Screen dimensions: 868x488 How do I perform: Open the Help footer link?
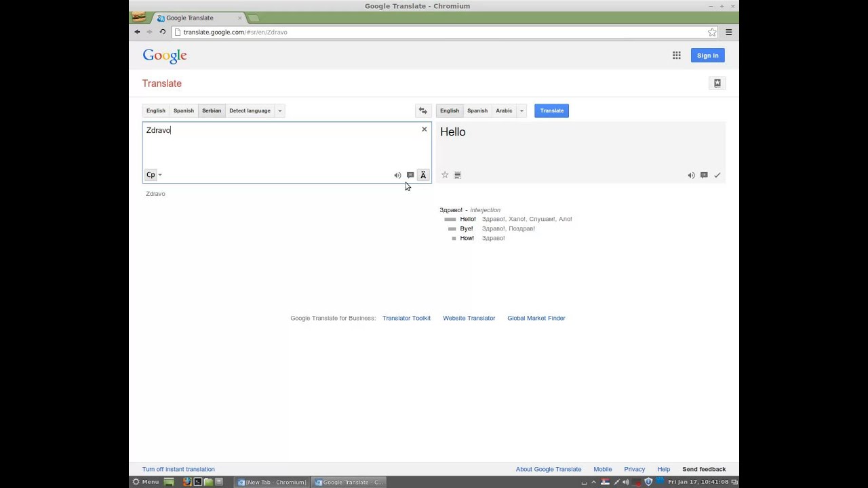click(x=664, y=469)
